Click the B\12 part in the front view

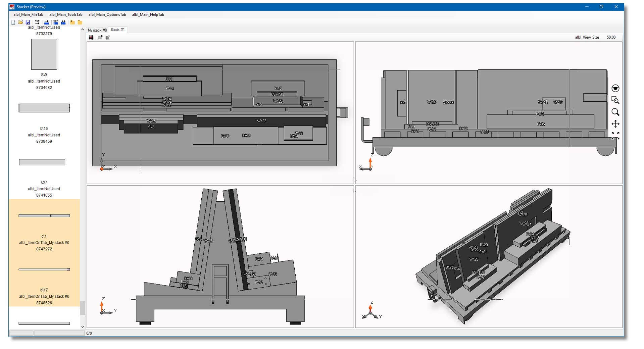pos(258,282)
